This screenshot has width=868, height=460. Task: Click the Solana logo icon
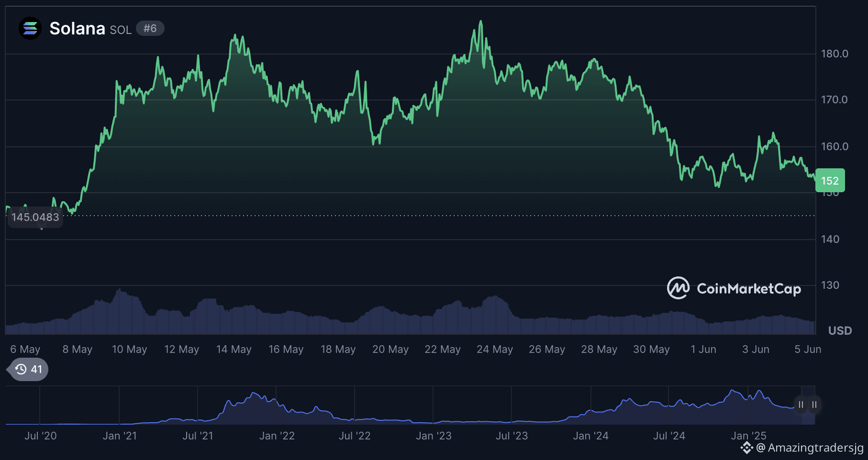click(30, 28)
